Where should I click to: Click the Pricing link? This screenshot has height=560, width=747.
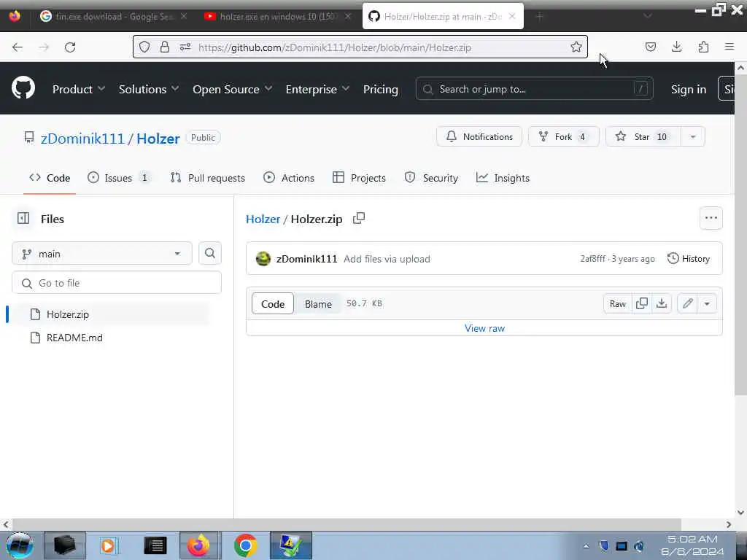click(380, 89)
